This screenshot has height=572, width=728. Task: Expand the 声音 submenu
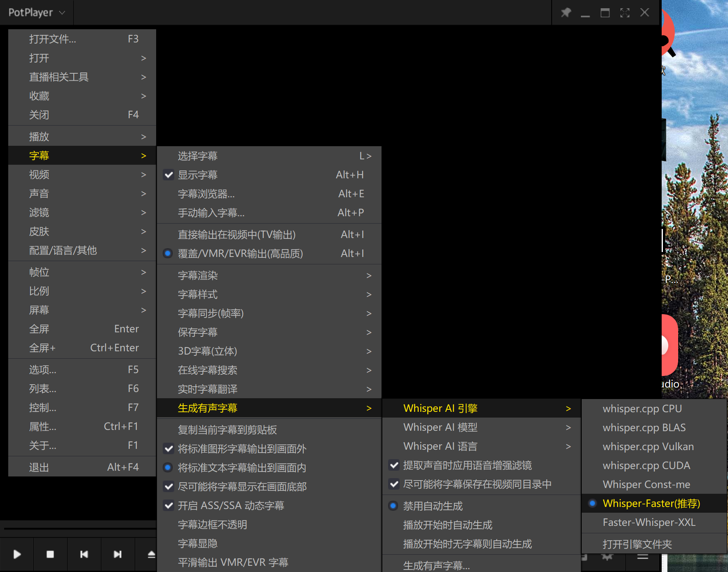pyautogui.click(x=82, y=194)
